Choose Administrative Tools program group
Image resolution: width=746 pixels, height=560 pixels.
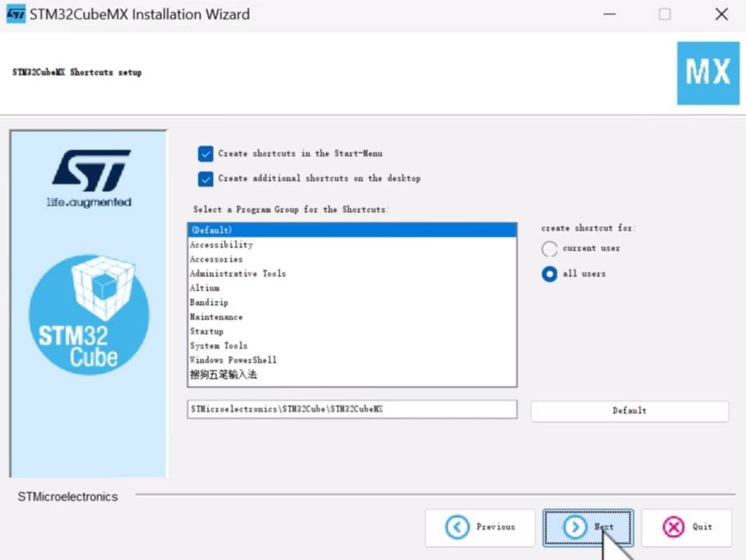pyautogui.click(x=352, y=274)
